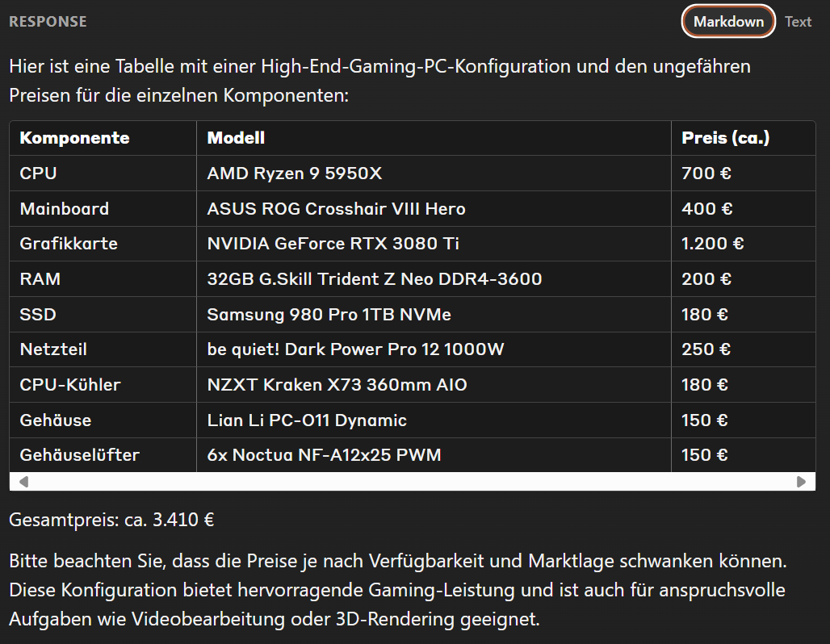Select the SSD cell
Screen dimensions: 830x644
click(x=103, y=314)
